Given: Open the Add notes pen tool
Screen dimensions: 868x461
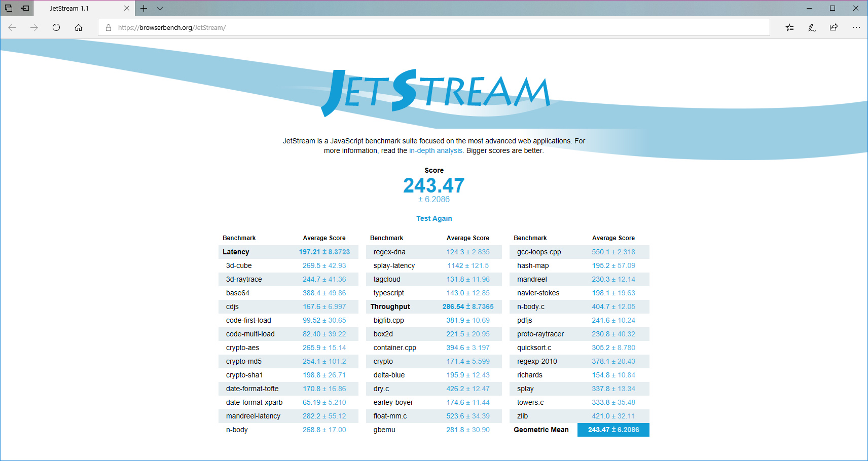Looking at the screenshot, I should coord(812,28).
